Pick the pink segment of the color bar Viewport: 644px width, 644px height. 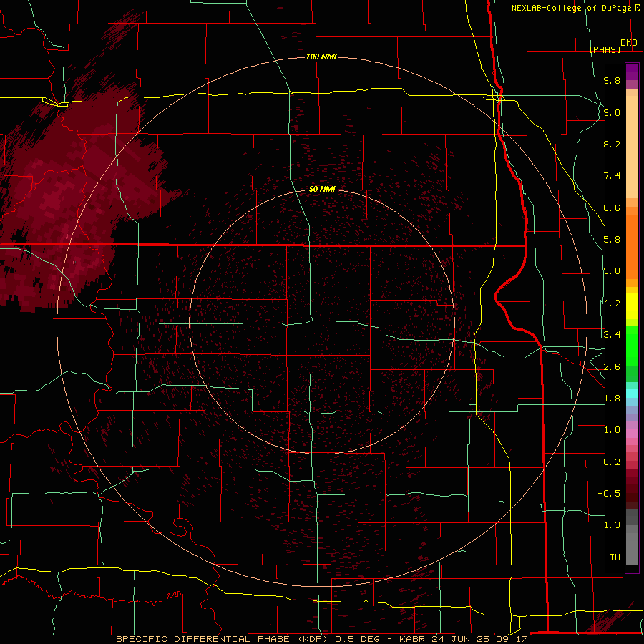point(632,434)
